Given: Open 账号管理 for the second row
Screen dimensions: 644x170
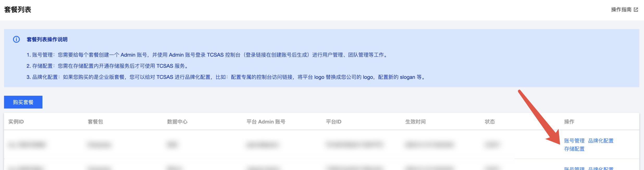Looking at the screenshot, I should [574, 168].
